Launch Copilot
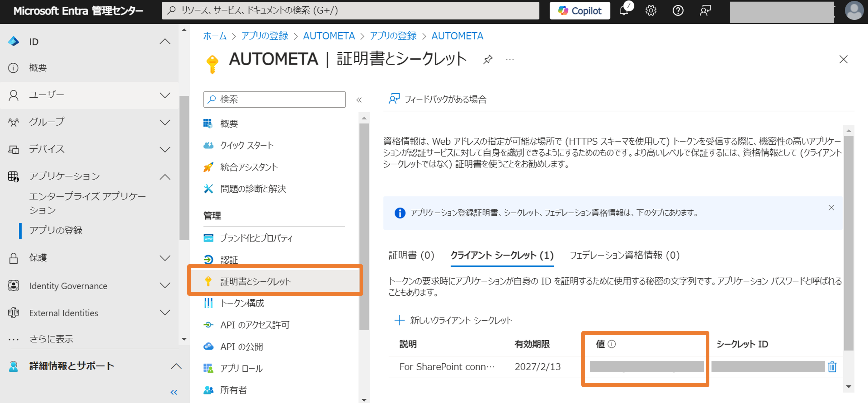 (579, 11)
